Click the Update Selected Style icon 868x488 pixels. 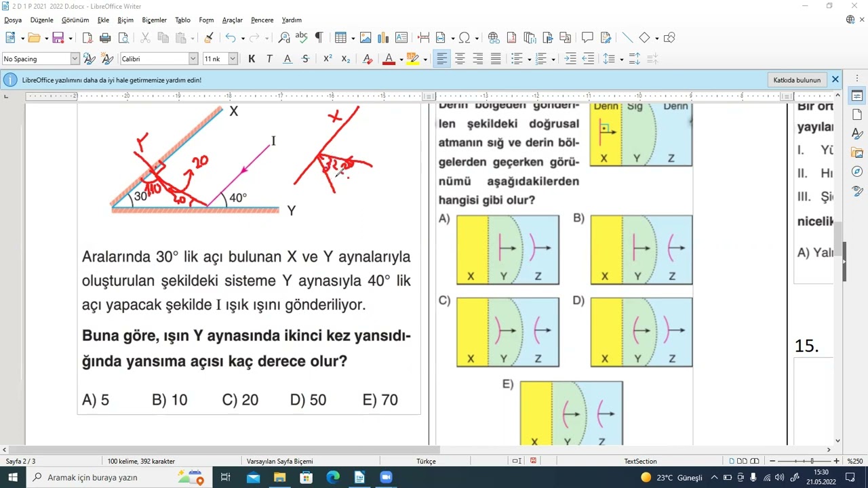(x=89, y=59)
